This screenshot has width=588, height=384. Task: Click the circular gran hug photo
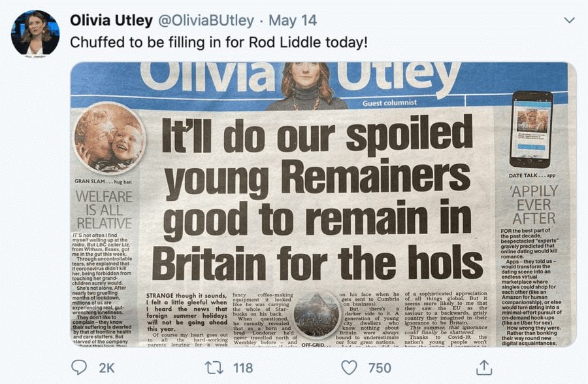tap(109, 138)
